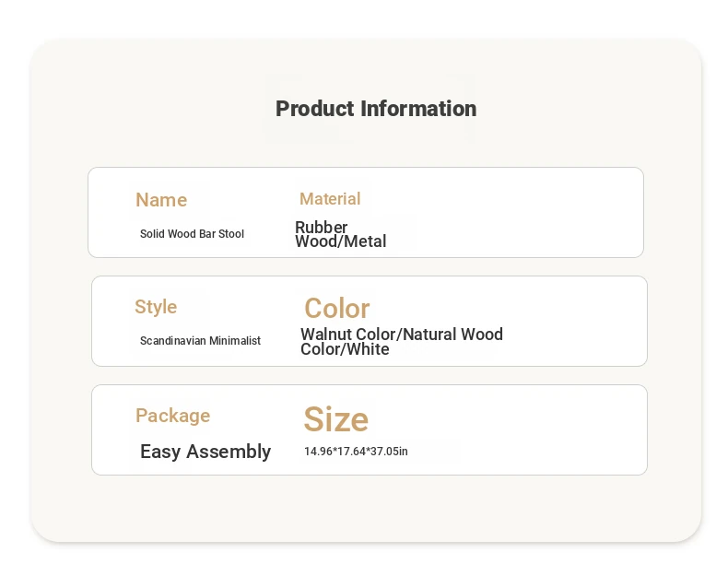The width and height of the screenshot is (728, 576).
Task: Select the Name label
Action: pyautogui.click(x=161, y=200)
